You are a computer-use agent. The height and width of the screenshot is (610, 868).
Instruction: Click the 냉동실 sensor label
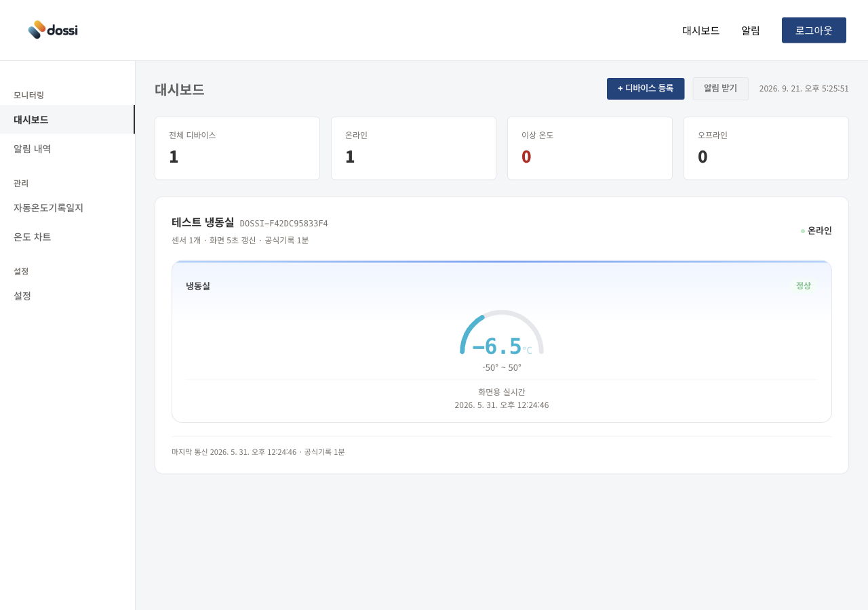coord(198,286)
